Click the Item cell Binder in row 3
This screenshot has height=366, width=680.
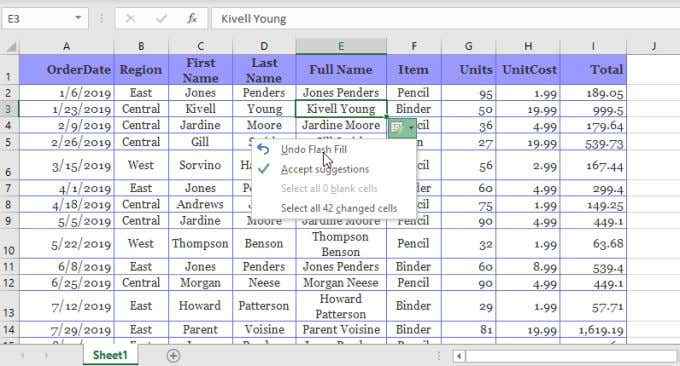414,109
